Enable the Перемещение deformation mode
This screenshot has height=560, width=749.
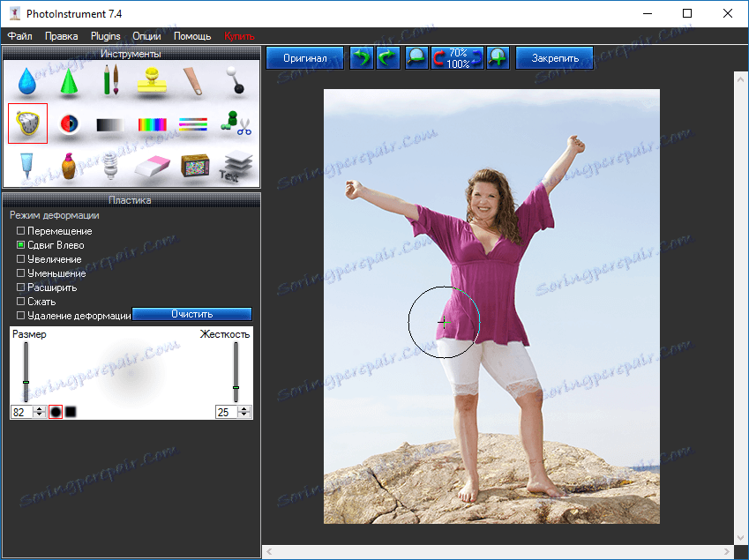(x=19, y=230)
